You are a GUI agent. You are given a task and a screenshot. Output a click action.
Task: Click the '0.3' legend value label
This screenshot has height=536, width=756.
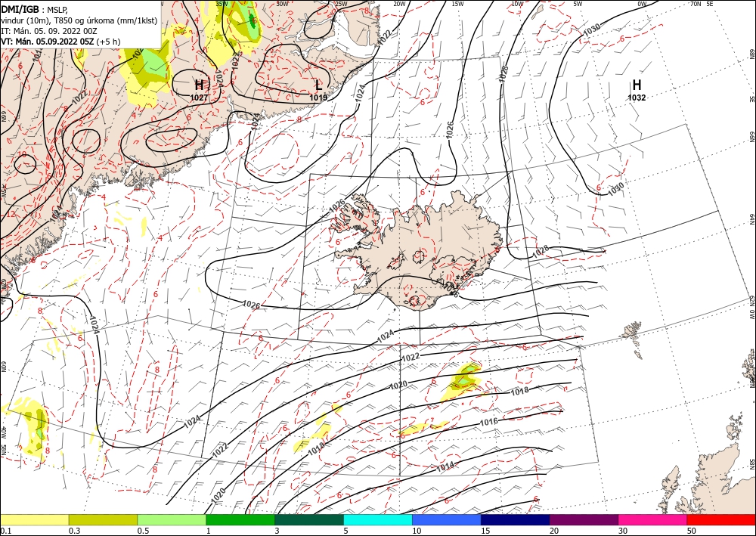click(74, 531)
